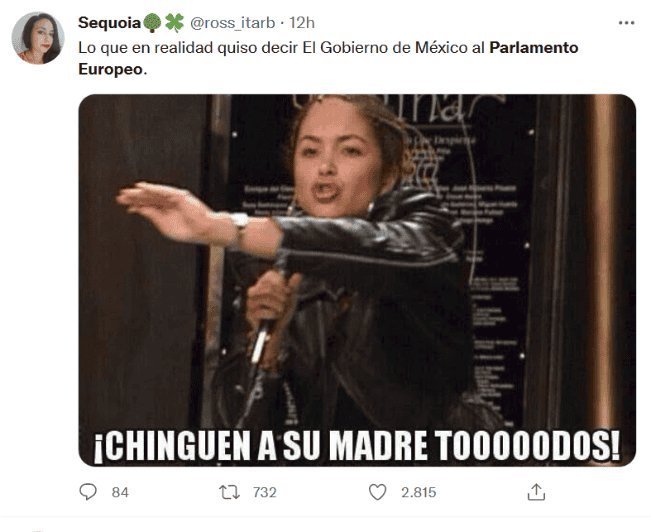The width and height of the screenshot is (651, 532).
Task: Click the tree emoji beside Sequoia
Action: [152, 23]
